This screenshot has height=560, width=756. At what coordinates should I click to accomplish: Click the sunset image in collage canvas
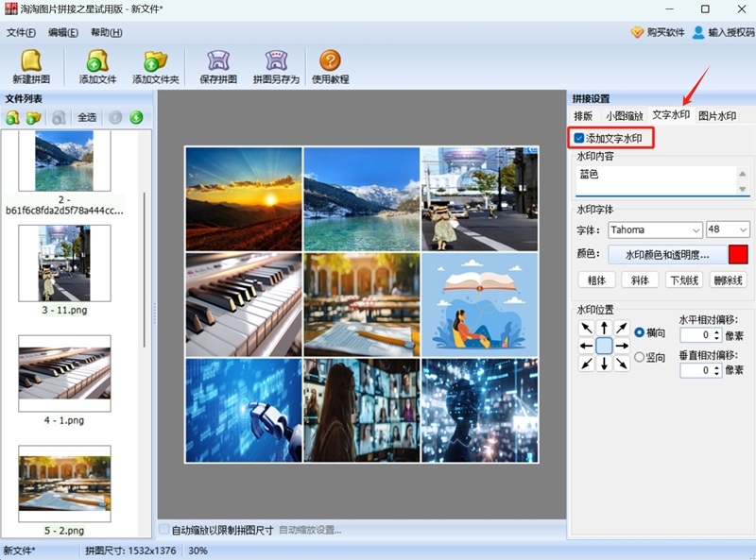point(244,199)
